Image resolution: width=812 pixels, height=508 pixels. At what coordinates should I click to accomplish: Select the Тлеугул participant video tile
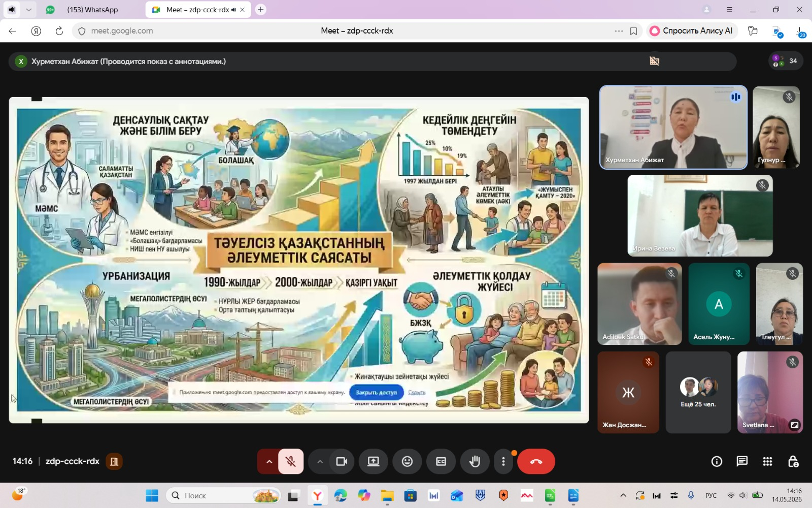(x=780, y=304)
